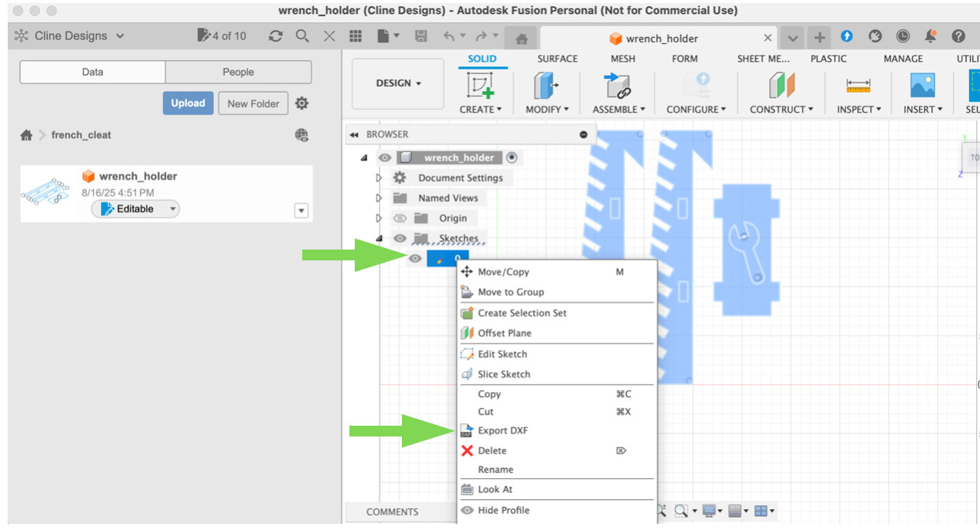
Task: Open the job count '4 of 10' indicator
Action: coord(223,36)
